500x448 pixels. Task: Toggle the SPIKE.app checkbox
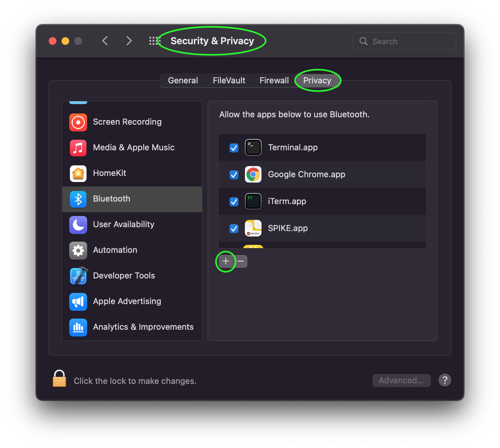click(x=234, y=228)
